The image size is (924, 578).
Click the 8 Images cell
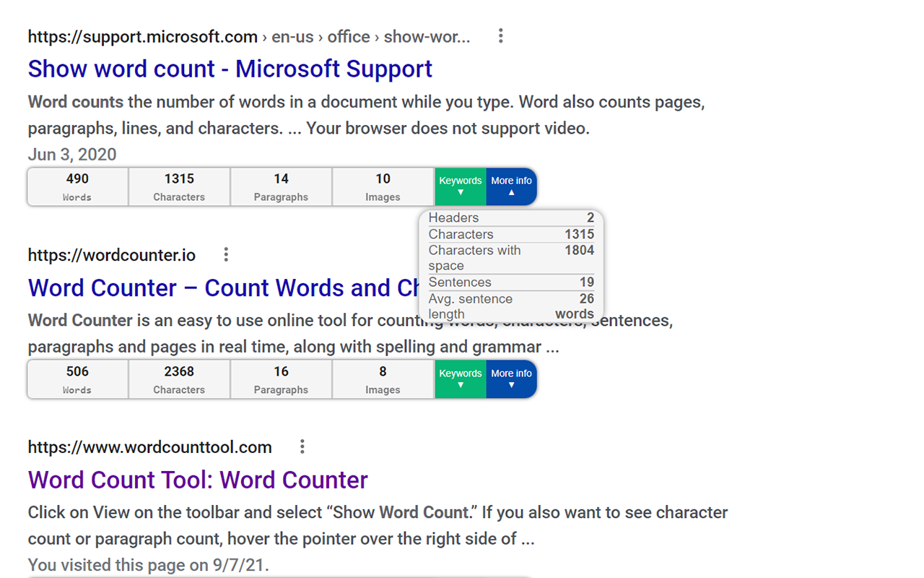pyautogui.click(x=383, y=379)
